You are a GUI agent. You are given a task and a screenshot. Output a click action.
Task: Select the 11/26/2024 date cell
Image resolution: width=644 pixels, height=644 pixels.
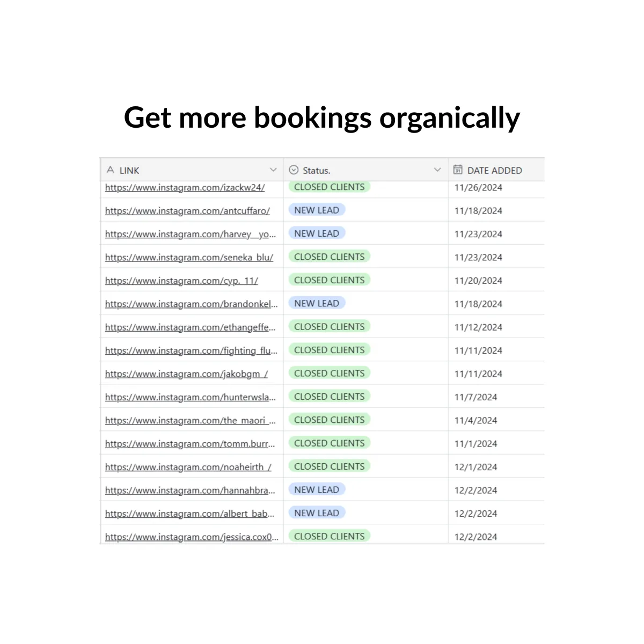coord(478,188)
